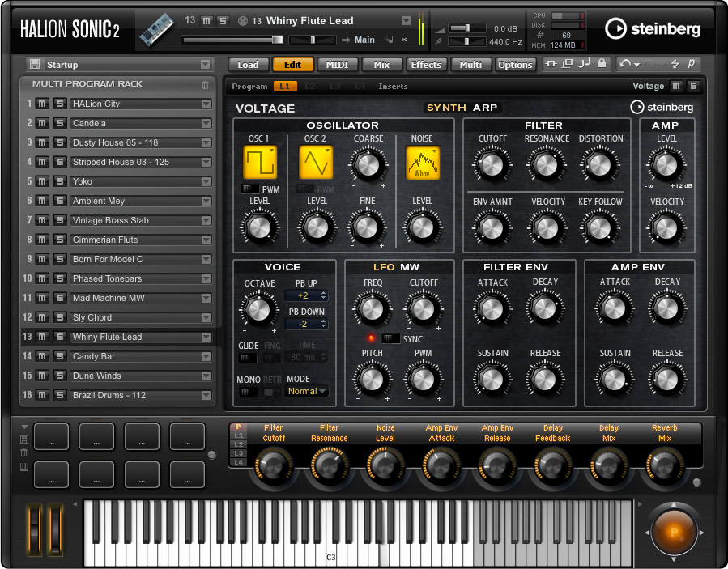Click the filter CUTOFF knob
This screenshot has height=569, width=728.
click(x=492, y=164)
